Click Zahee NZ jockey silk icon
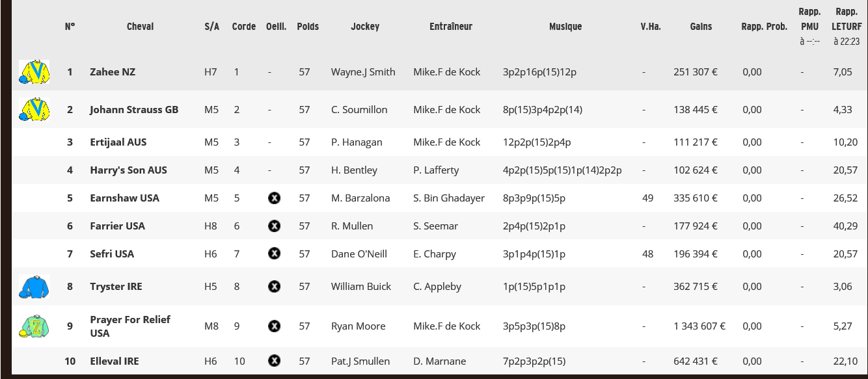This screenshot has height=379, width=868. pos(34,72)
